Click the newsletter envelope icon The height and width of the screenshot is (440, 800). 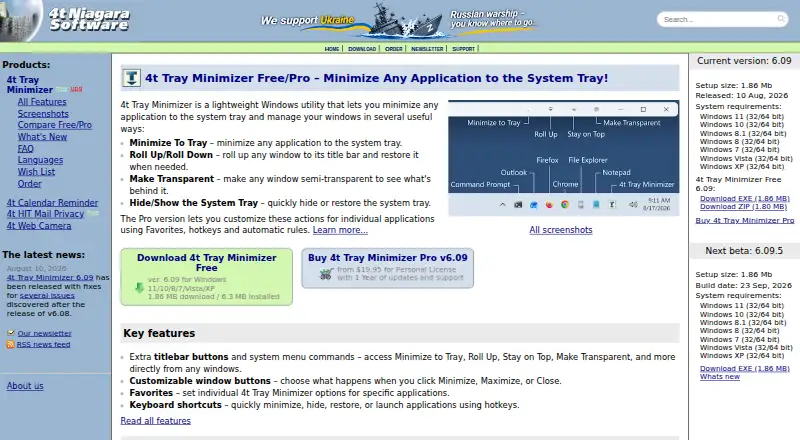[x=11, y=333]
